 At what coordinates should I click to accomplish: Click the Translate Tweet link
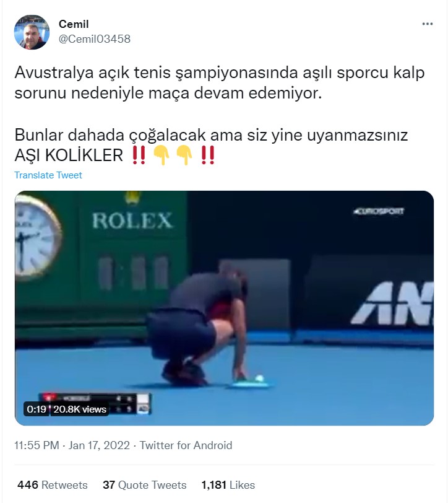tap(48, 175)
